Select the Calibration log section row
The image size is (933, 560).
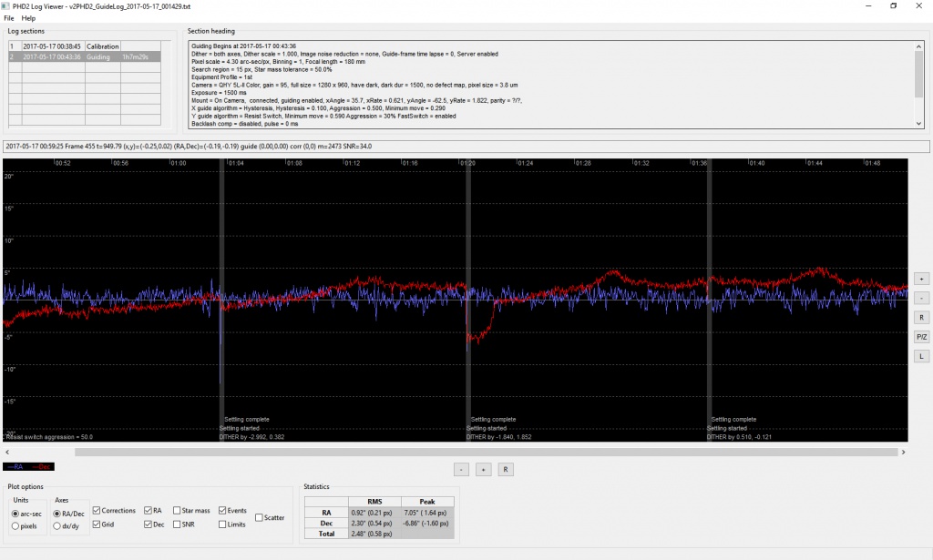85,46
